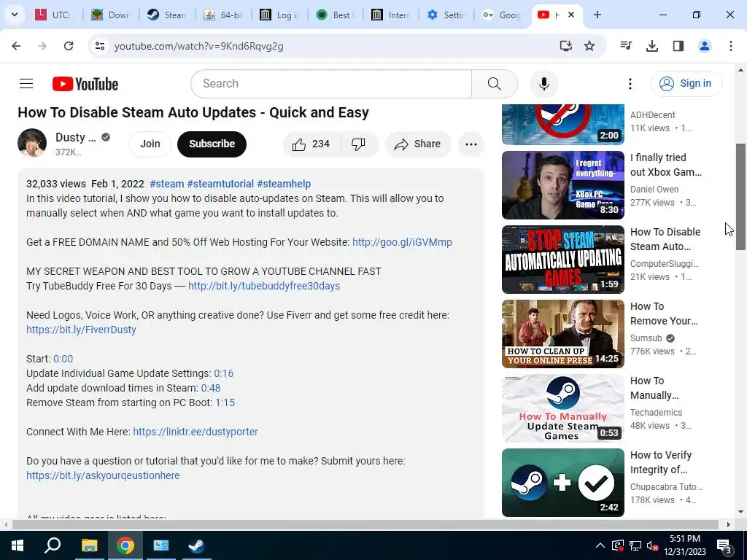Image resolution: width=747 pixels, height=560 pixels.
Task: Open the Xbox Game Pass video thumbnail
Action: 562,185
